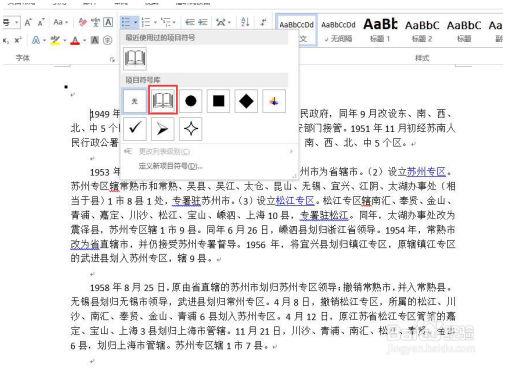Viewport: 506px width, 369px height.
Task: Choose the solid square bullet symbol
Action: point(218,101)
